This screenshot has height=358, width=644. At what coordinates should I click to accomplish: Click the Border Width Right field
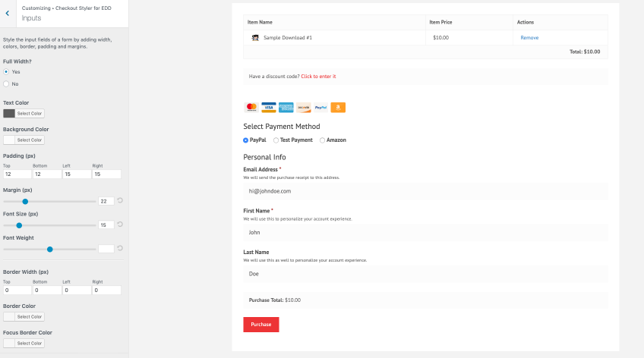[x=107, y=290]
